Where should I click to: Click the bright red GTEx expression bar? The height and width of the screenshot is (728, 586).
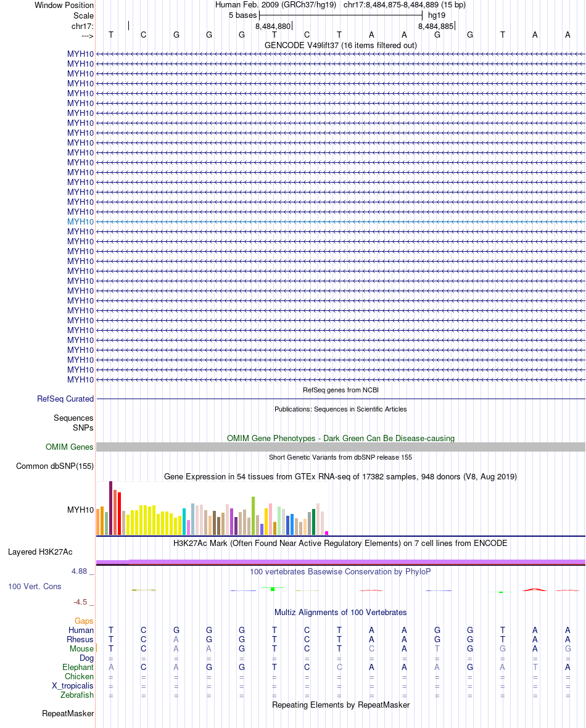[x=119, y=514]
